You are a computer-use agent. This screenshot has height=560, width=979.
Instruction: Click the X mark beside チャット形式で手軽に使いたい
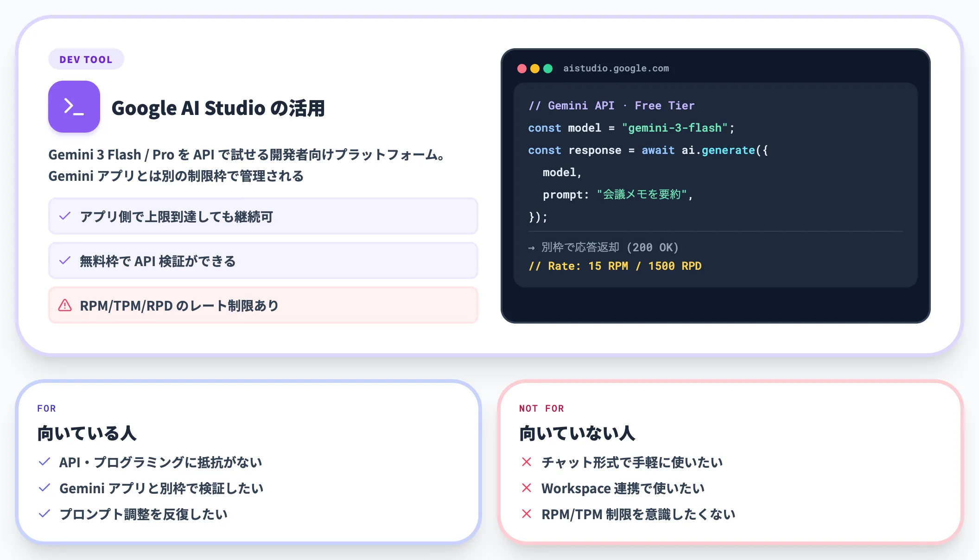[x=527, y=462]
